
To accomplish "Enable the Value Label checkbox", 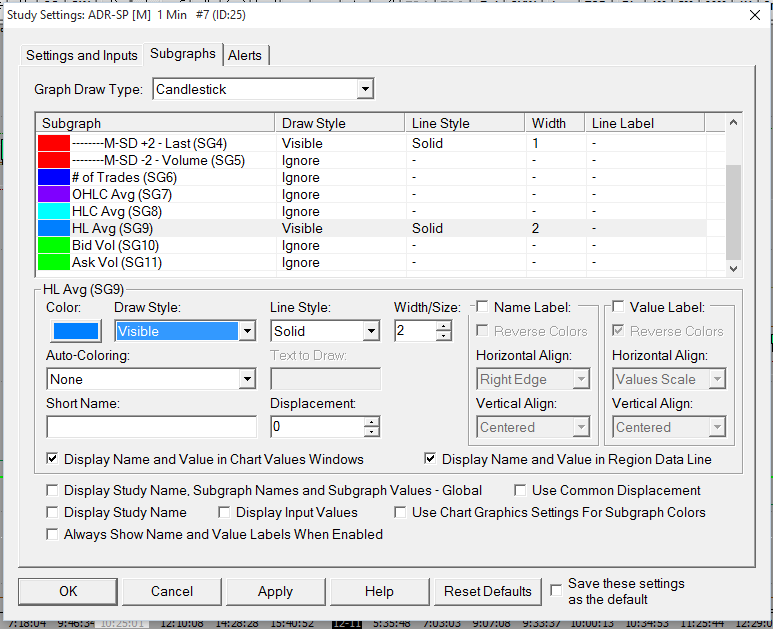I will (x=618, y=307).
